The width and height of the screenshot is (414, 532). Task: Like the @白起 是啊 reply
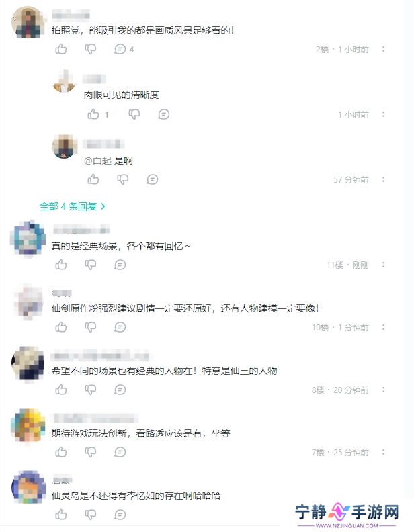coord(93,179)
